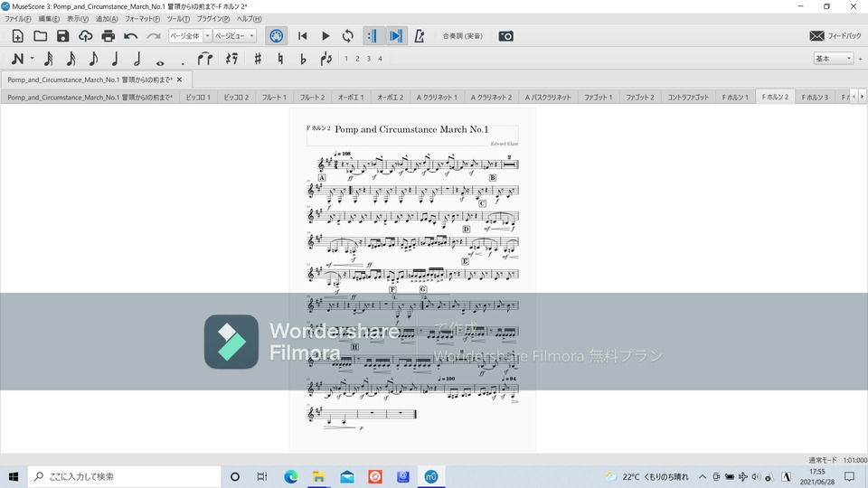Open the 表示(V) menu
Screen dimensions: 868x488
(x=78, y=19)
